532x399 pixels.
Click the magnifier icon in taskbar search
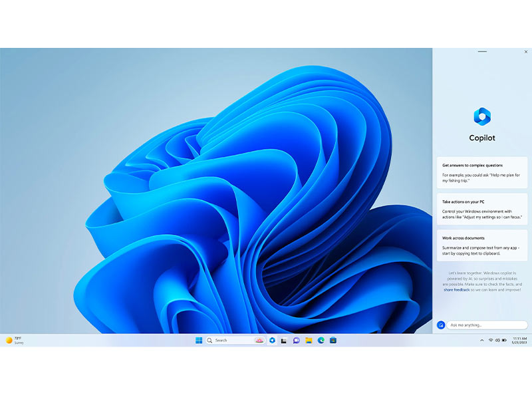coord(209,340)
